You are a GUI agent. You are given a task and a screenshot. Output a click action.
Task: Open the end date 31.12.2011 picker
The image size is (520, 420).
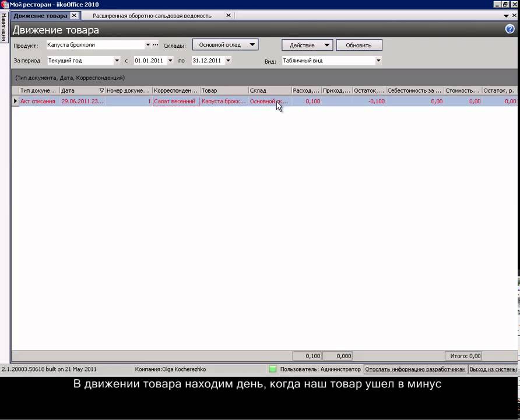click(x=228, y=61)
